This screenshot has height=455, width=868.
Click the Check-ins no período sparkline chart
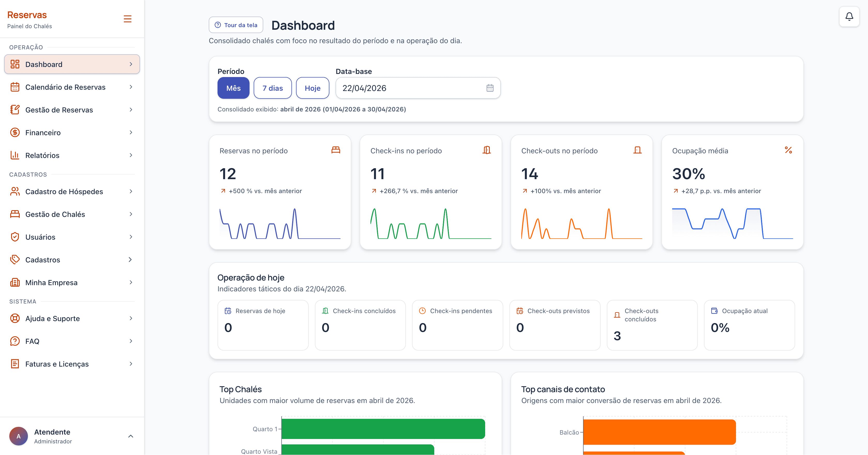[x=431, y=223]
